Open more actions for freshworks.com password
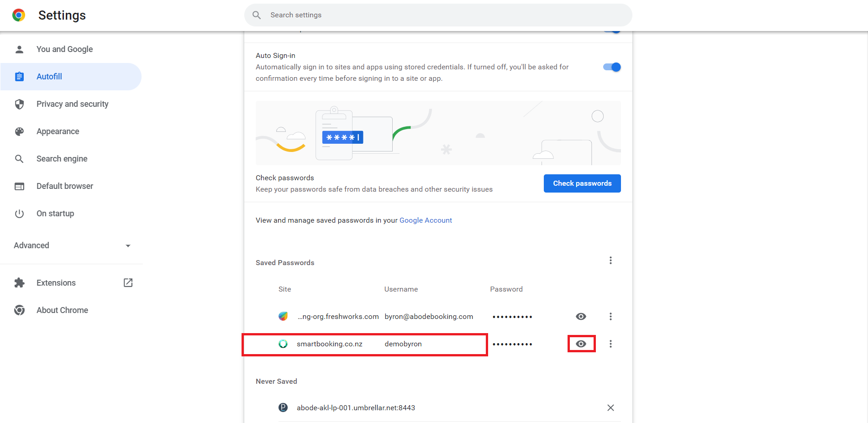Image resolution: width=868 pixels, height=423 pixels. 610,317
